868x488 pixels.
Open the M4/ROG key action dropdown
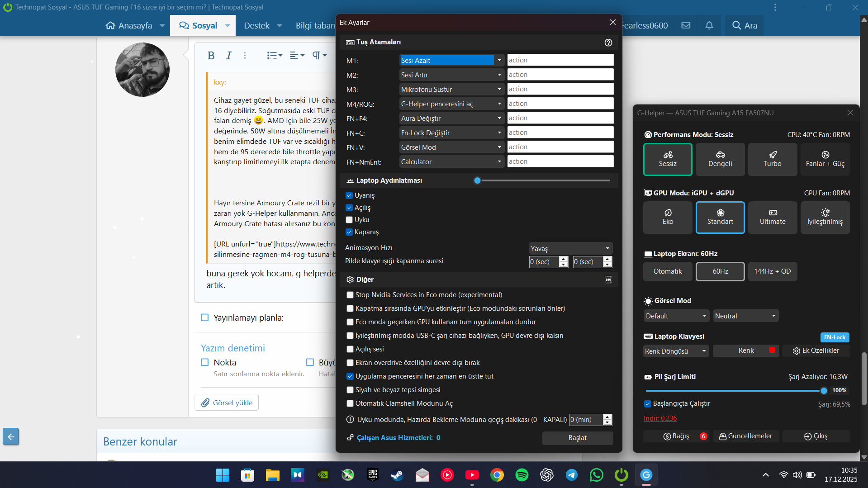tap(451, 104)
